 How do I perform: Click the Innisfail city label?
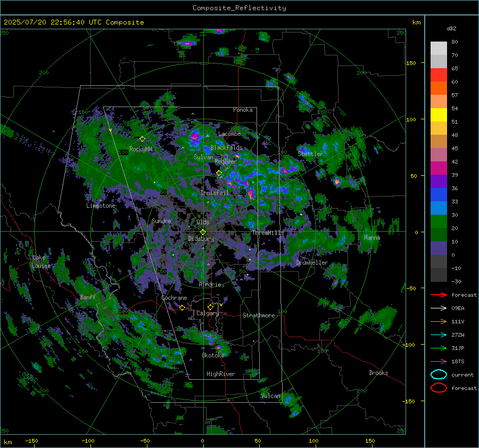click(x=214, y=193)
